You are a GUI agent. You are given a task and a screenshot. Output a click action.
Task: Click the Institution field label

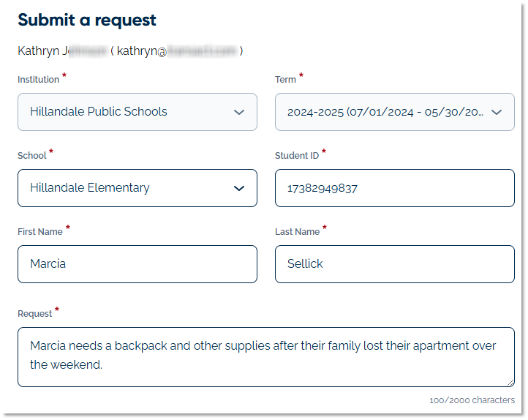[38, 80]
